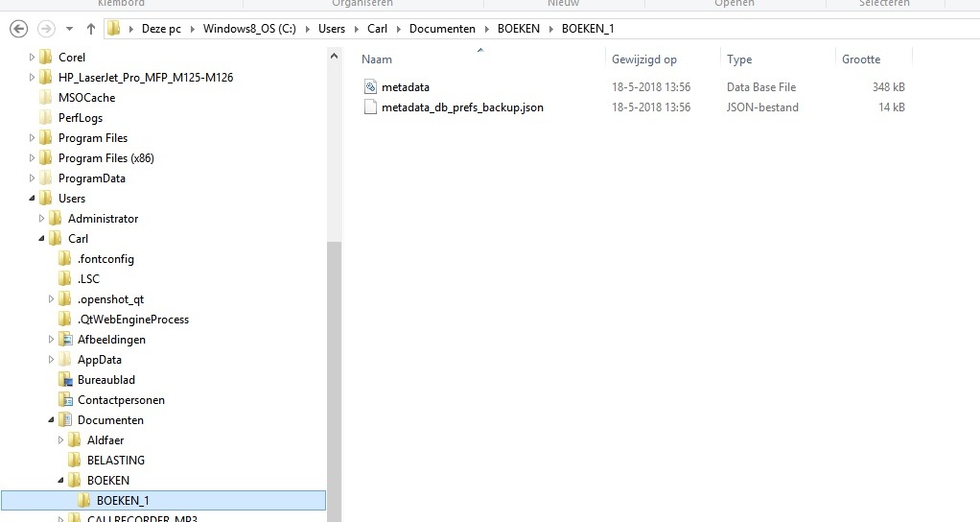The width and height of the screenshot is (980, 522).
Task: Navigate to 'Users' in the breadcrumb
Action: click(x=332, y=29)
